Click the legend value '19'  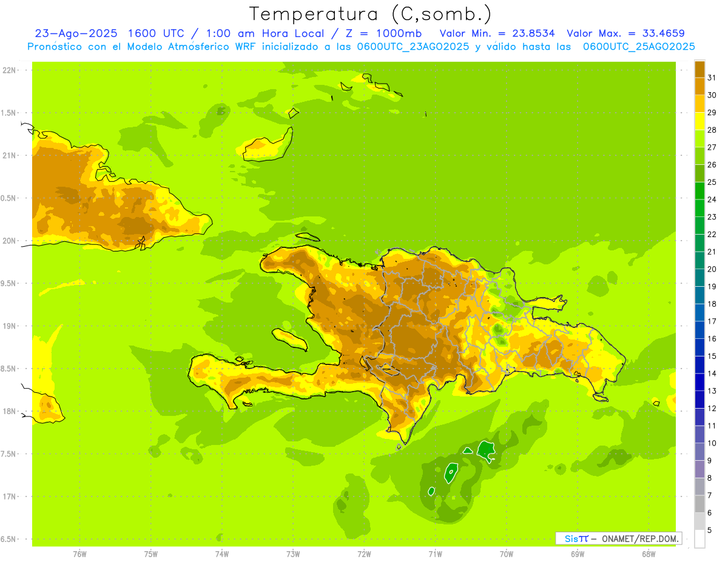[712, 286]
